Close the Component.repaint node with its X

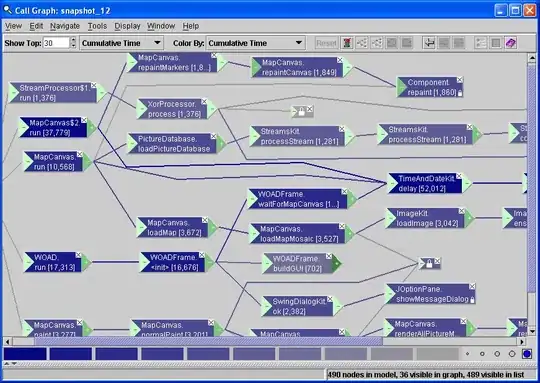coord(460,80)
